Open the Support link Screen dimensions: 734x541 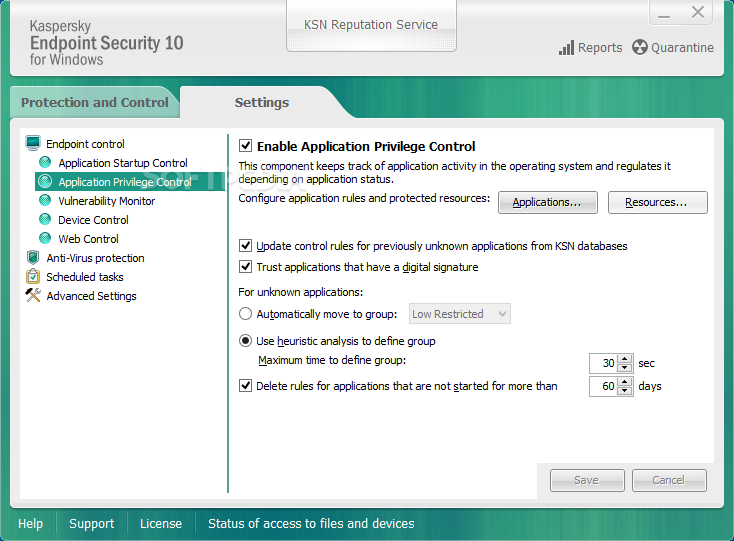[91, 523]
